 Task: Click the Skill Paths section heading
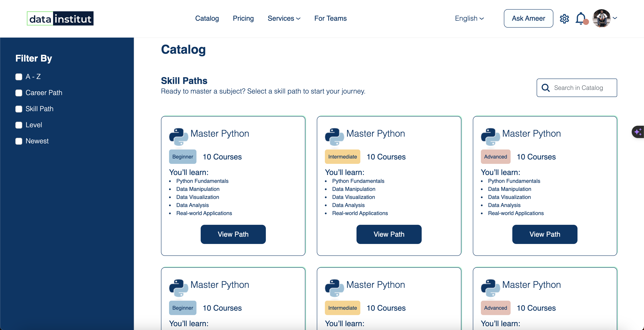[x=184, y=81]
